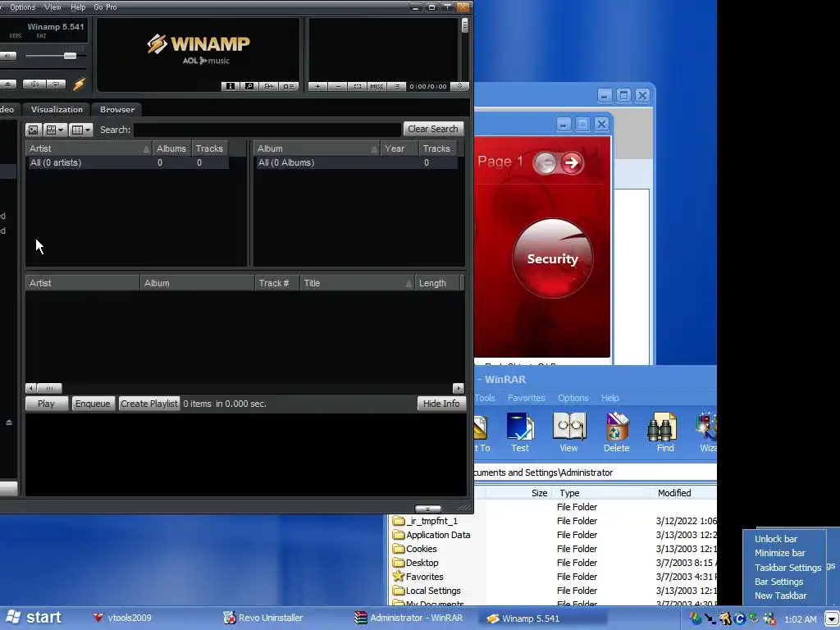Screen dimensions: 840x630
Task: Click the playlist expand arrows icon
Action: [459, 86]
